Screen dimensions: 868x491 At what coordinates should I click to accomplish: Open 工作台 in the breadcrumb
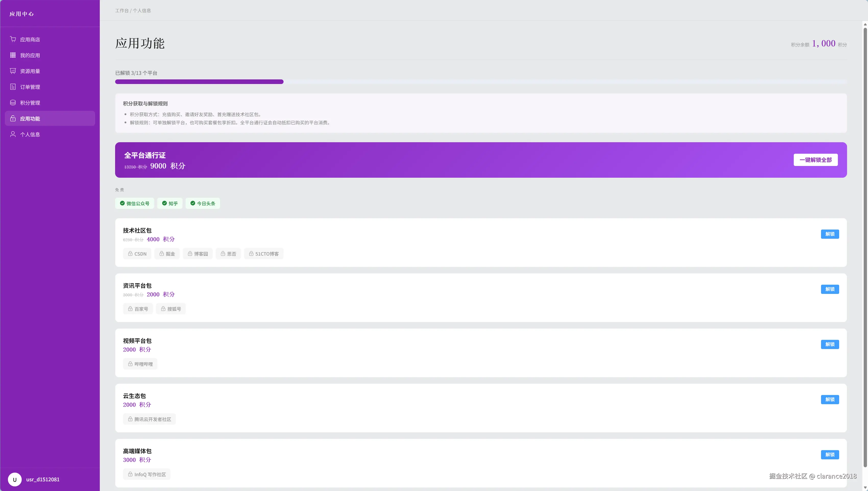coord(122,10)
